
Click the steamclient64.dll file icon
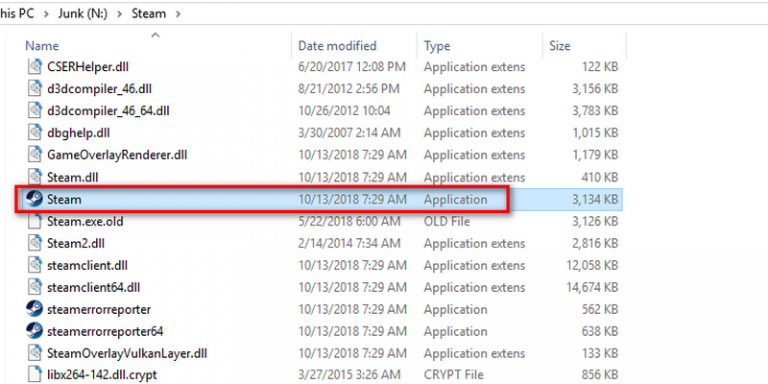click(x=34, y=288)
